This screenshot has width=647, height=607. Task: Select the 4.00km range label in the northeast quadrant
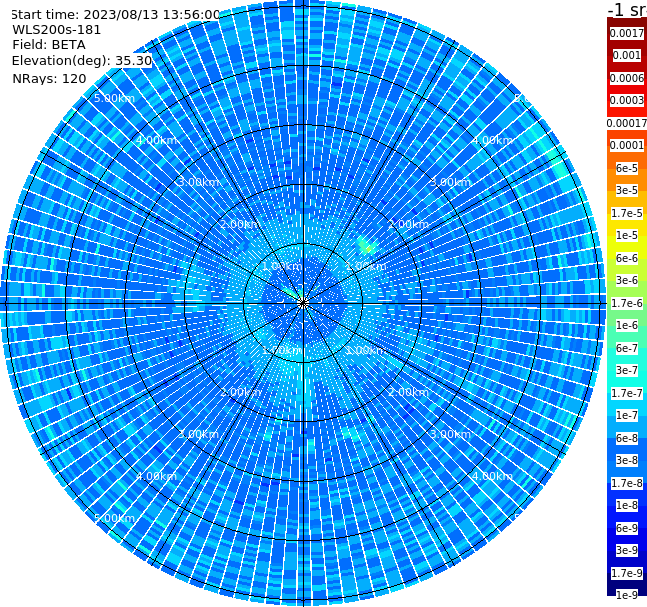492,140
